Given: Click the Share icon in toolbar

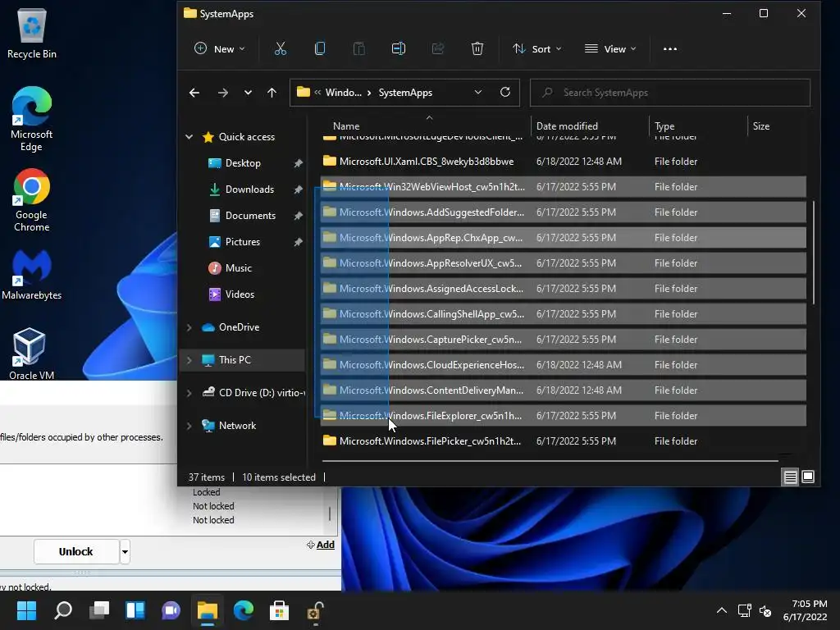Looking at the screenshot, I should pyautogui.click(x=438, y=48).
